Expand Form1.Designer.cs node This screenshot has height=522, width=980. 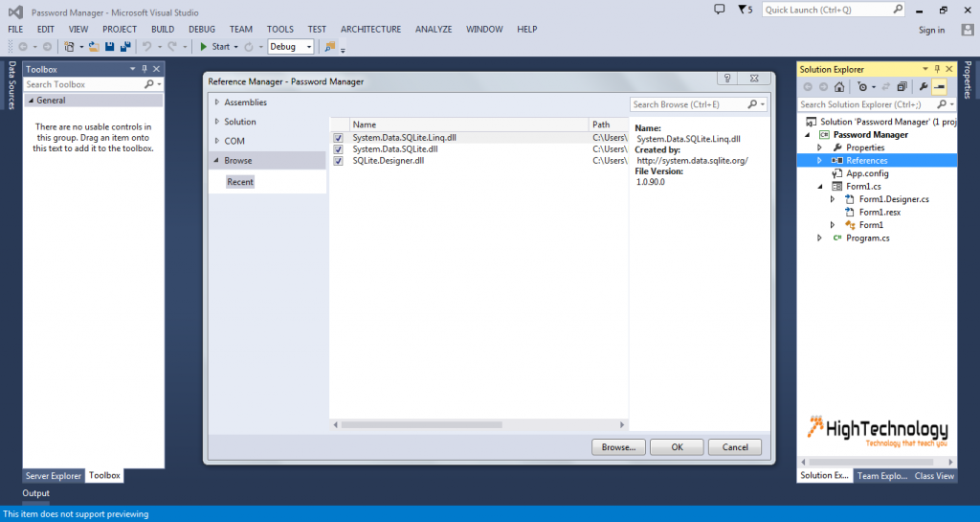tap(833, 199)
